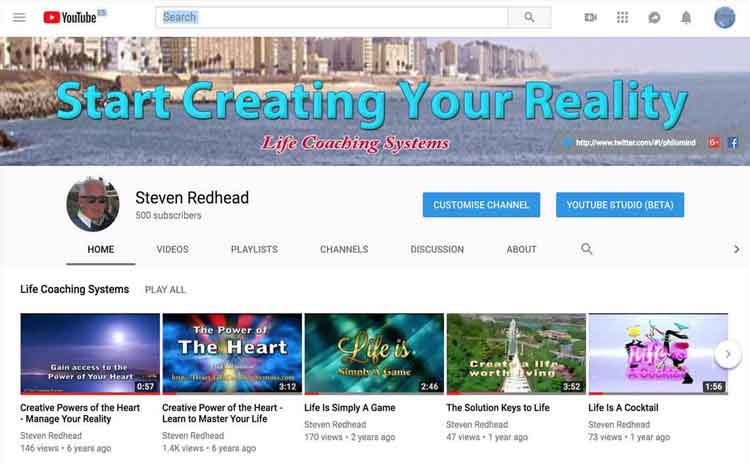Focus the Search input field
Image resolution: width=750 pixels, height=464 pixels.
point(331,18)
